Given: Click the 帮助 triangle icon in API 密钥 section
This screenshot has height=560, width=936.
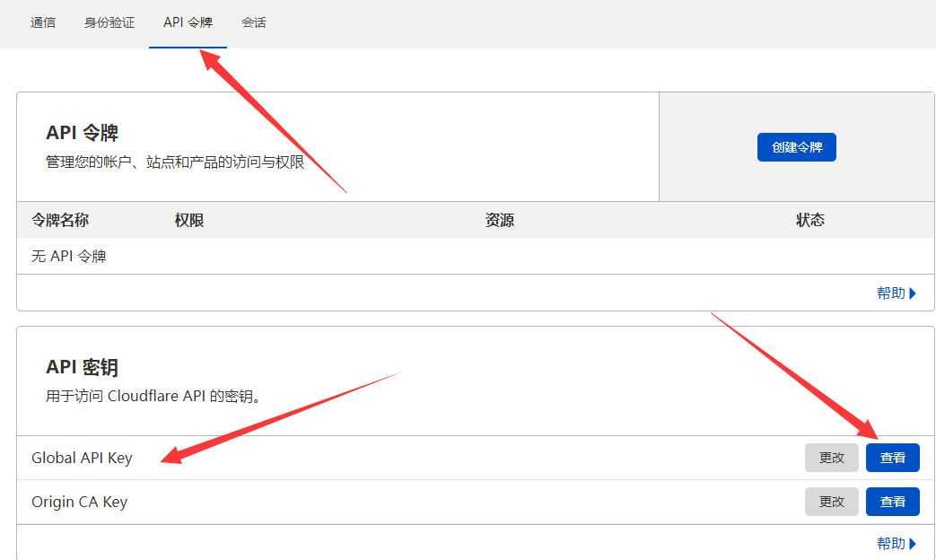Looking at the screenshot, I should click(912, 543).
